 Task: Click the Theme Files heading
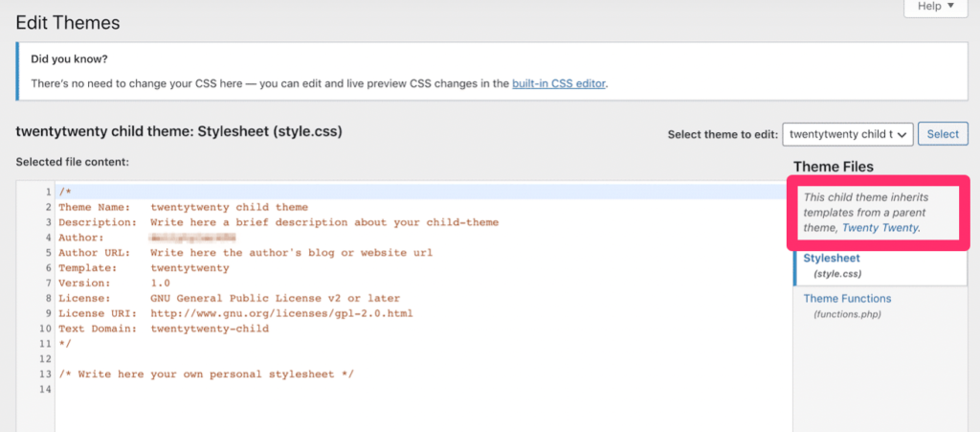pyautogui.click(x=834, y=167)
